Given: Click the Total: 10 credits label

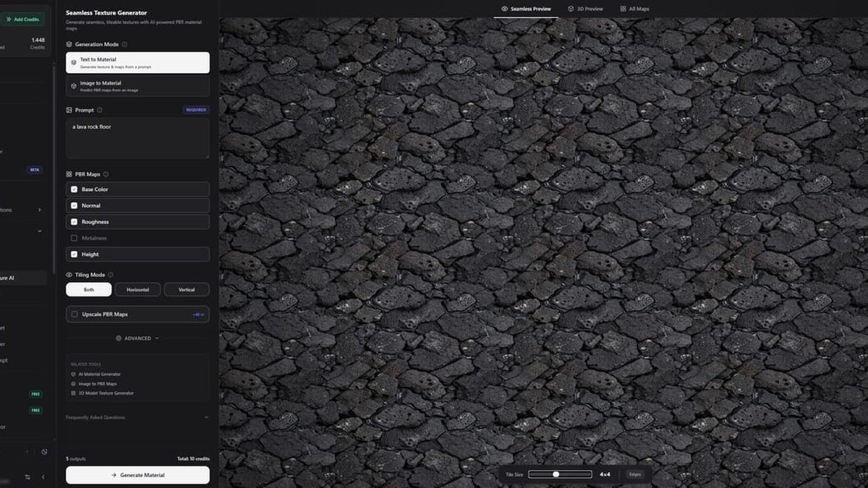Looking at the screenshot, I should coord(193,459).
